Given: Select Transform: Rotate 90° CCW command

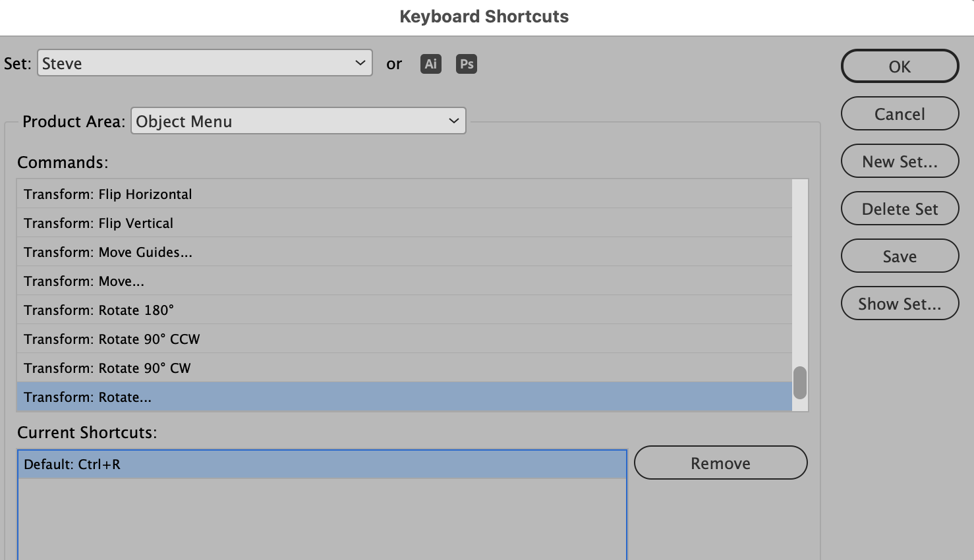Looking at the screenshot, I should point(112,339).
